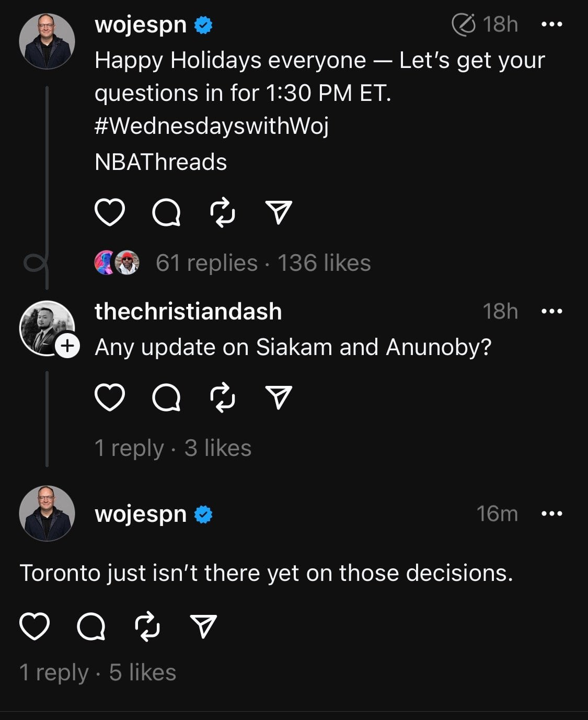The height and width of the screenshot is (720, 588).
Task: Share the Happy Holidays post
Action: pos(279,212)
